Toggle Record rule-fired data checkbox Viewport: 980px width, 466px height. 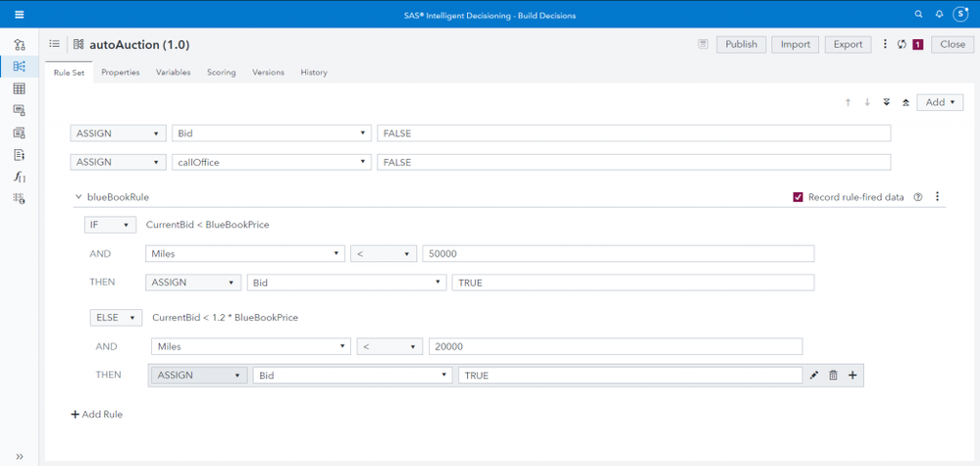click(x=798, y=197)
